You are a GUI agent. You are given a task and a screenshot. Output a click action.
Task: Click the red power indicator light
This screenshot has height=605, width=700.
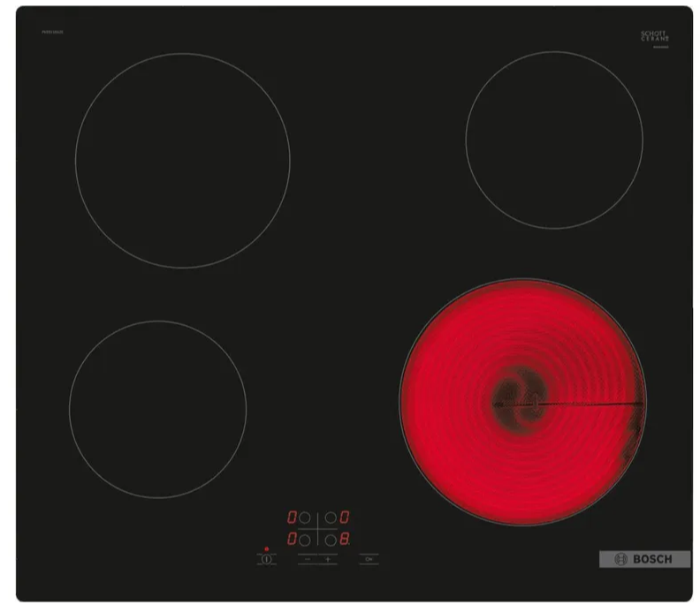point(265,548)
